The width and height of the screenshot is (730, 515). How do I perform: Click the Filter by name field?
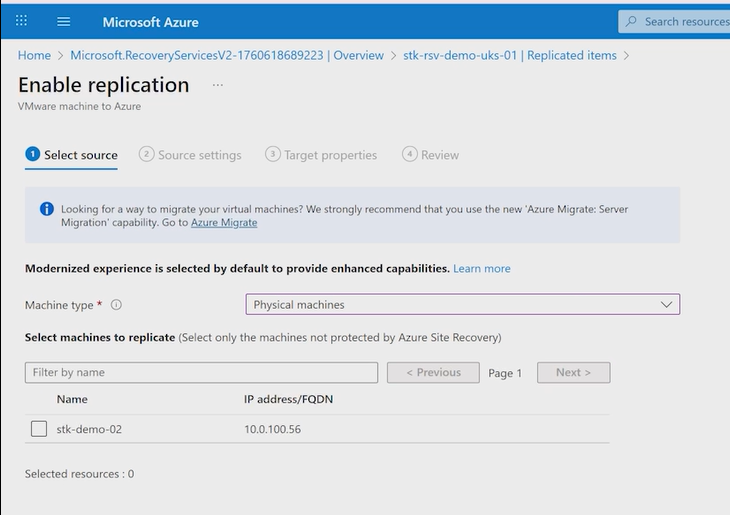point(202,373)
